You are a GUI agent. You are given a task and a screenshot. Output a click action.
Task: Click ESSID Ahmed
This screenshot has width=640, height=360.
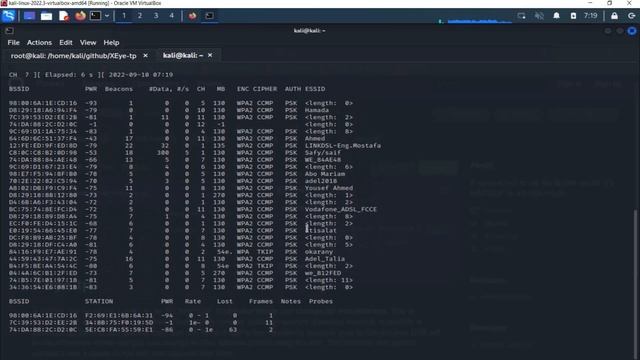click(315, 138)
